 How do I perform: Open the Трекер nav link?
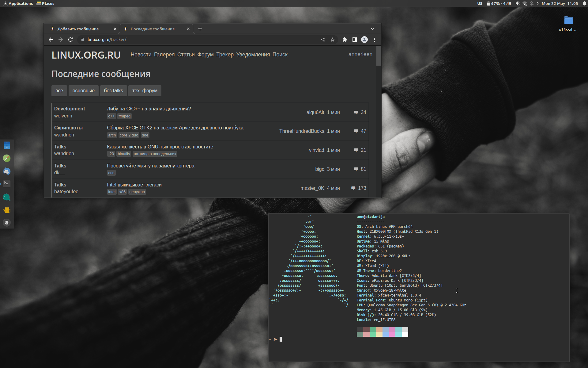225,55
